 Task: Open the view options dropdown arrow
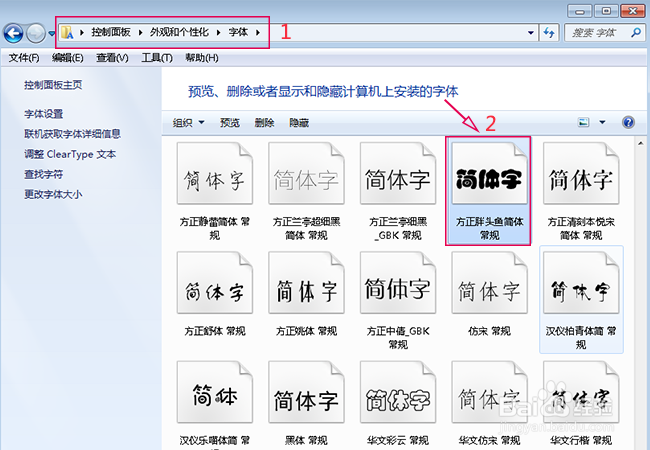[x=602, y=122]
